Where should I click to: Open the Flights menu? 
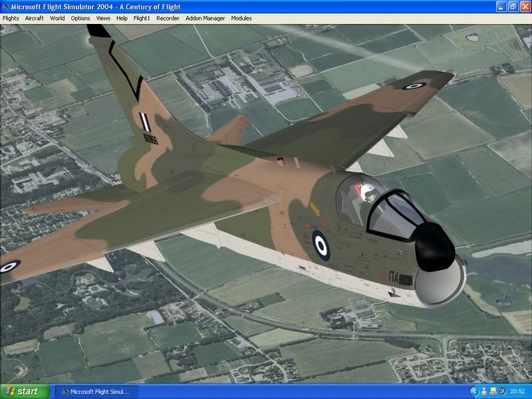pos(11,19)
